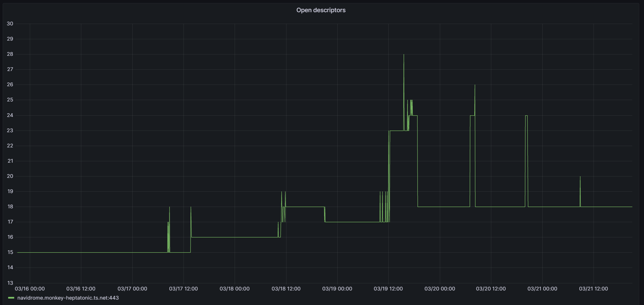Open the "Open descriptors" panel title menu
Viewport: 644px width, 305px height.
pyautogui.click(x=321, y=10)
